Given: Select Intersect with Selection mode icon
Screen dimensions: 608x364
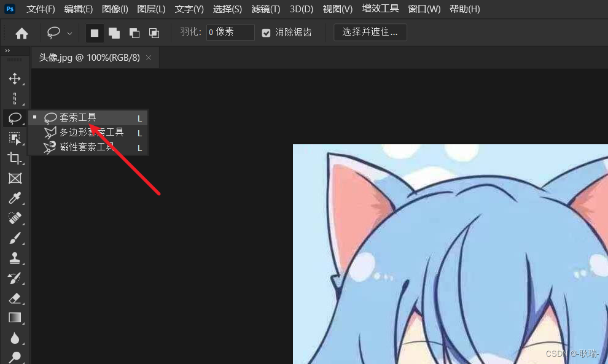Looking at the screenshot, I should (154, 33).
